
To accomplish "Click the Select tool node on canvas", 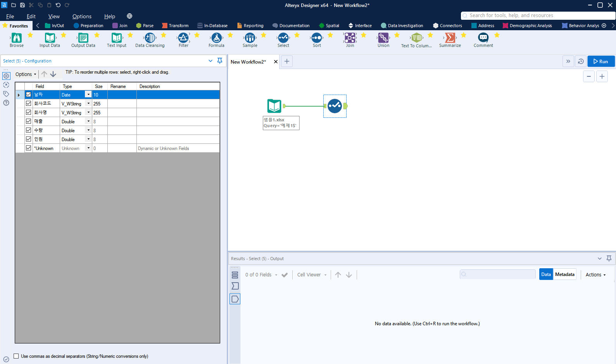I will point(335,106).
